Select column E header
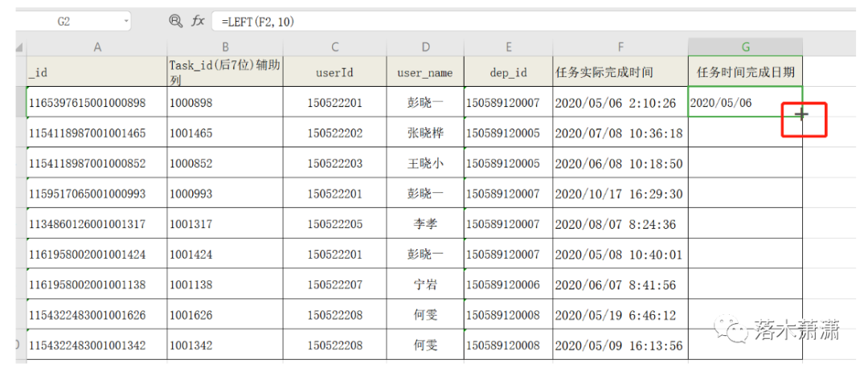The width and height of the screenshot is (868, 368). [508, 47]
